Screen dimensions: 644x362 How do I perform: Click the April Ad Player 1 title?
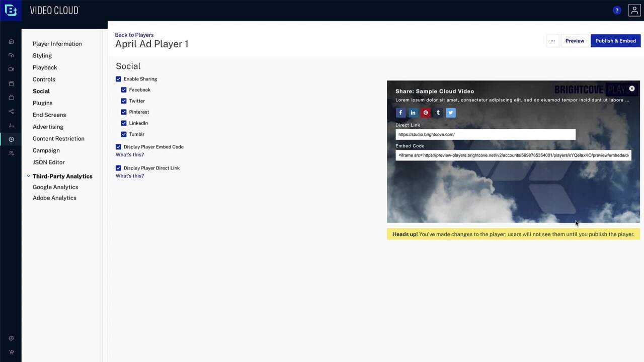(152, 44)
